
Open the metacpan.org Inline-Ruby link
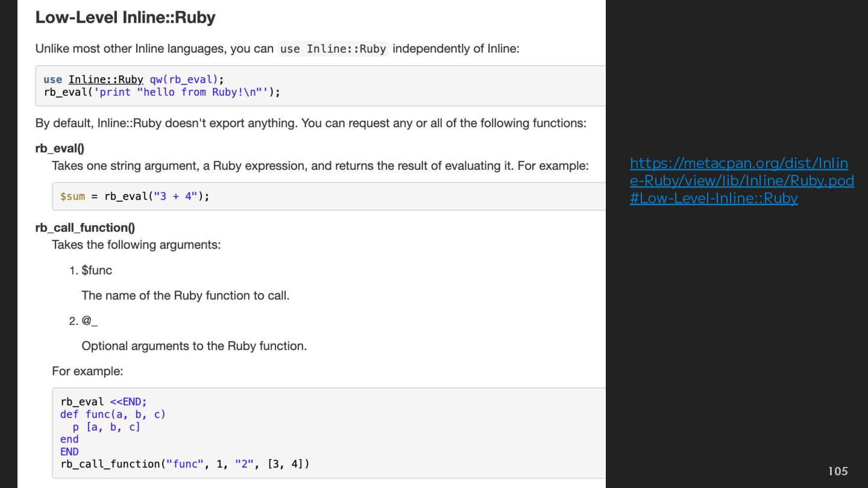click(x=741, y=181)
